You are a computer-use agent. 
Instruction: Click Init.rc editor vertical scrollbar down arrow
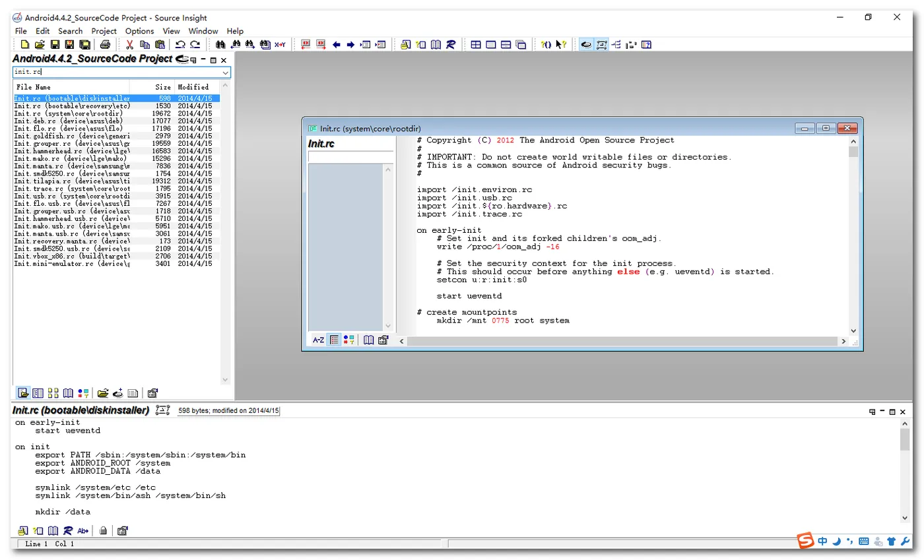pyautogui.click(x=853, y=330)
